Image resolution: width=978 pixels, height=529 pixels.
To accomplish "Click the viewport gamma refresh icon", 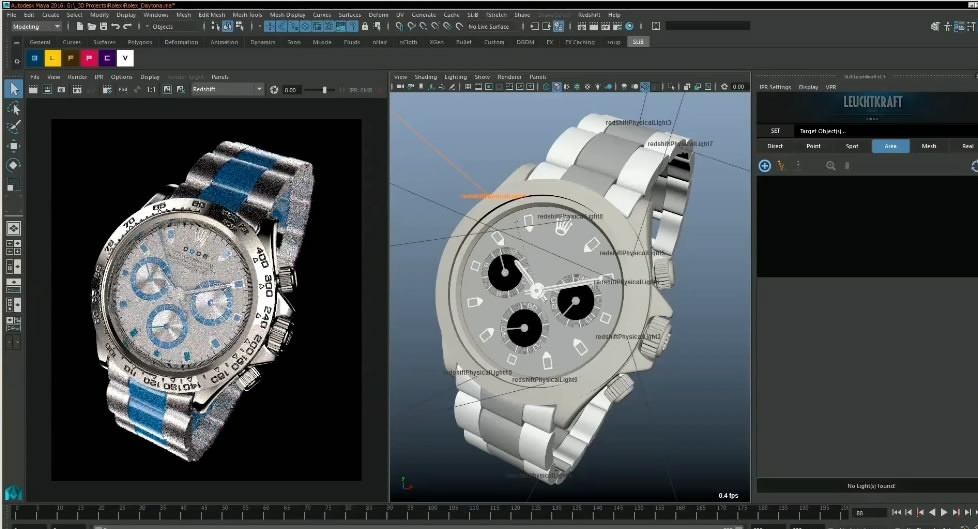I will [x=724, y=87].
